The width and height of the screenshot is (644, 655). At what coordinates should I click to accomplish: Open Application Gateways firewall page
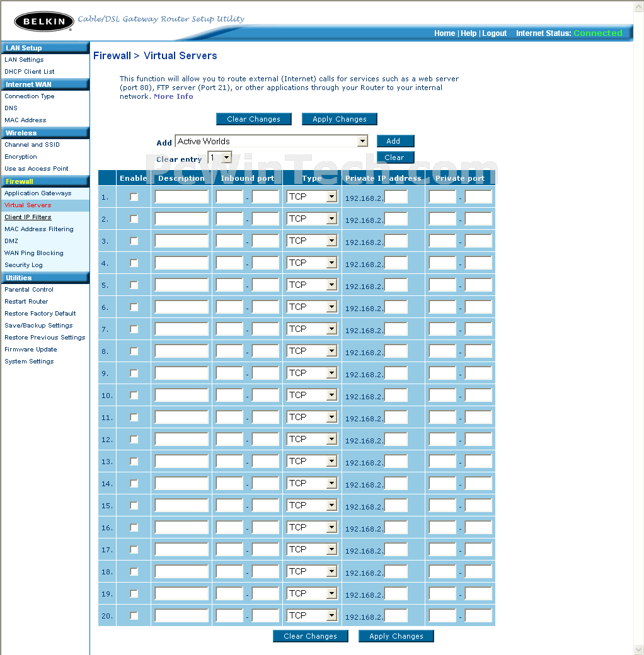(x=38, y=193)
